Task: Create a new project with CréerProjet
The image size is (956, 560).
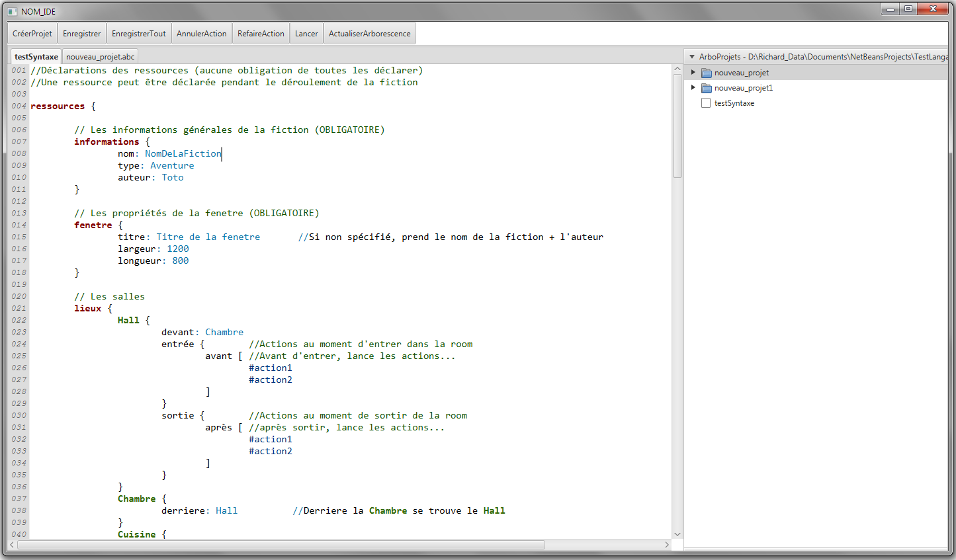Action: coord(32,32)
